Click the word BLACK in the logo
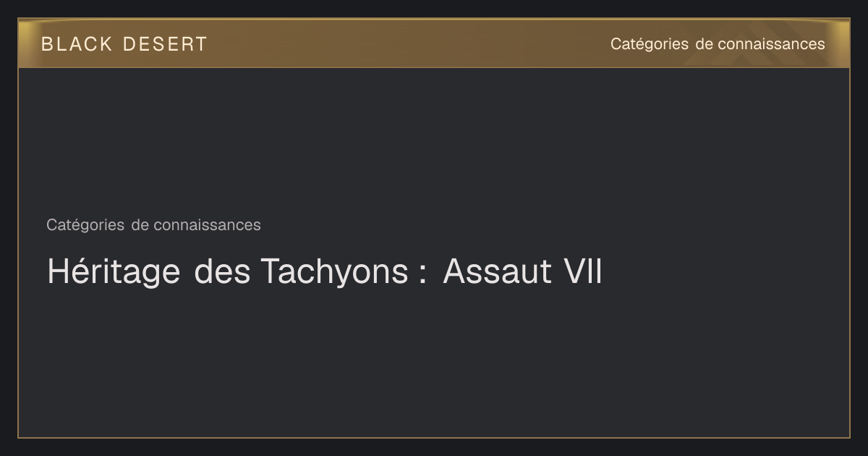 pyautogui.click(x=77, y=44)
